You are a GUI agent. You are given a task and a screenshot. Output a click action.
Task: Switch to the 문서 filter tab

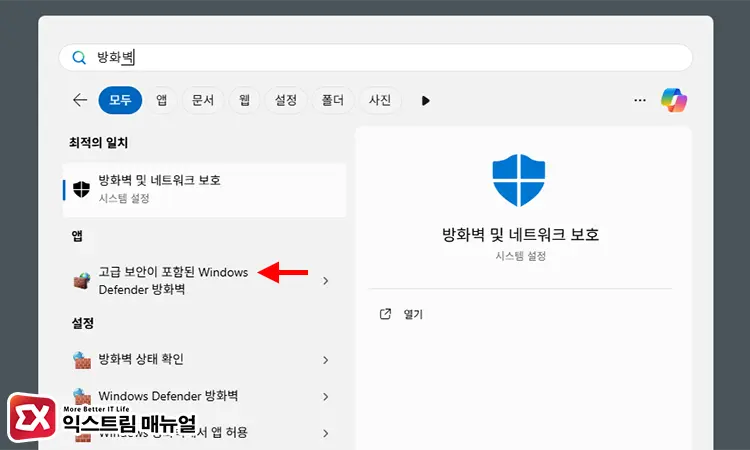click(x=203, y=100)
